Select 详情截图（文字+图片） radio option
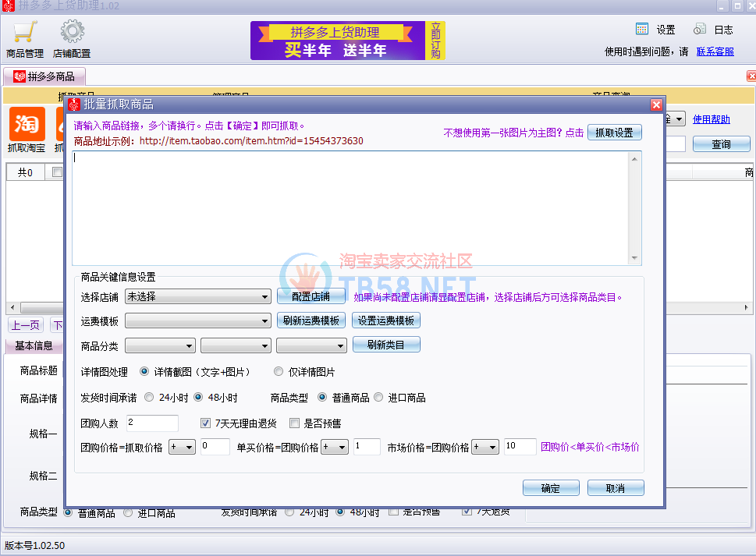The image size is (756, 556). click(144, 371)
